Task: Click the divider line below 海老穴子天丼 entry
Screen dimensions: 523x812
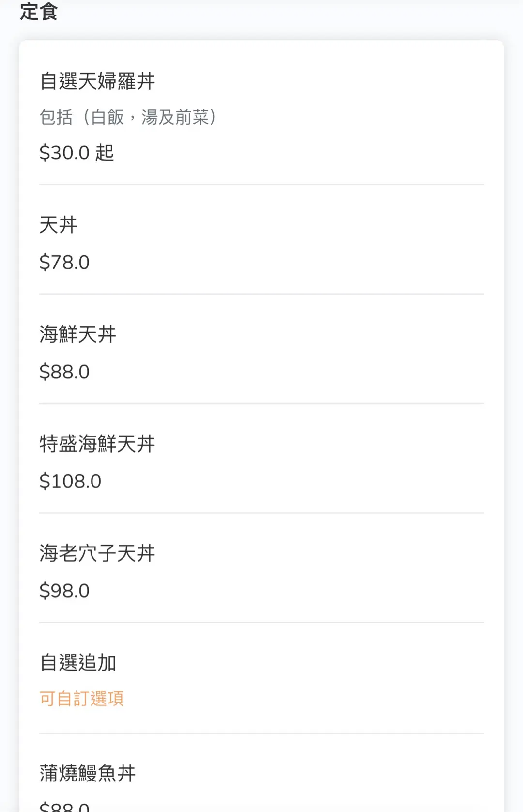Action: pos(261,622)
